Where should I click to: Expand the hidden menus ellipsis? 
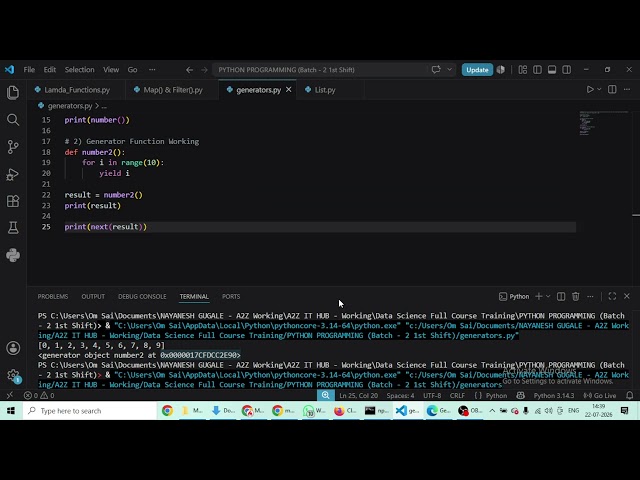coord(152,70)
